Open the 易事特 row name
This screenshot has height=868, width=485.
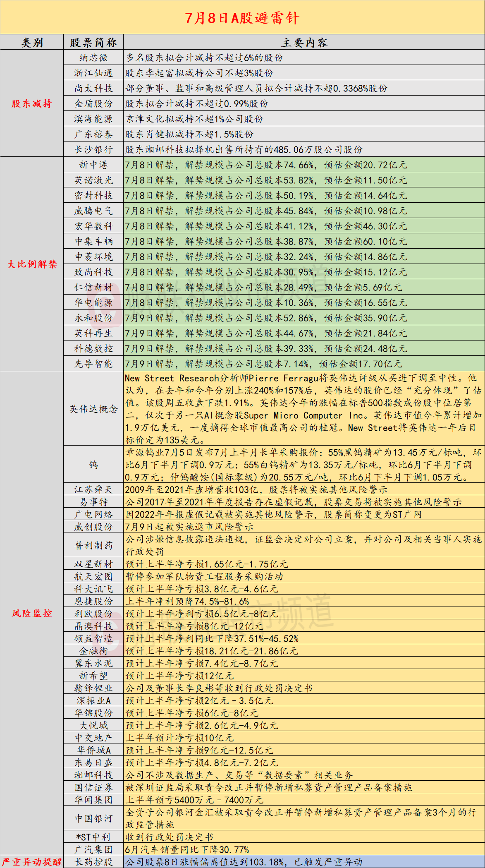click(93, 502)
